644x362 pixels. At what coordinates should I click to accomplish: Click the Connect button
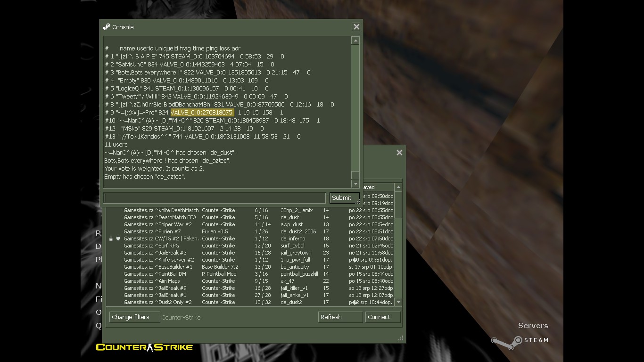click(383, 317)
